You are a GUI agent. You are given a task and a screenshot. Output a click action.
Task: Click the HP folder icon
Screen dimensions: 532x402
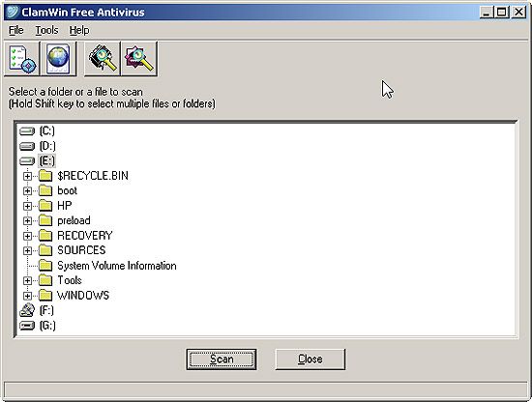(x=45, y=206)
